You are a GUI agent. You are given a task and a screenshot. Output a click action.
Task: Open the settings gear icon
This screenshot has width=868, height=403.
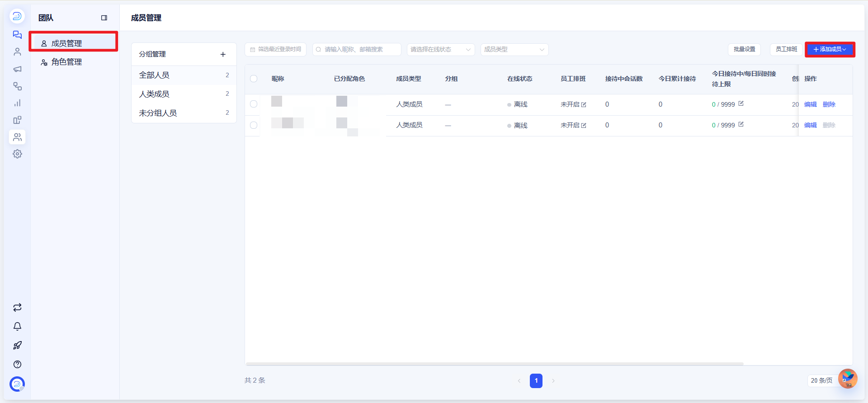[17, 154]
